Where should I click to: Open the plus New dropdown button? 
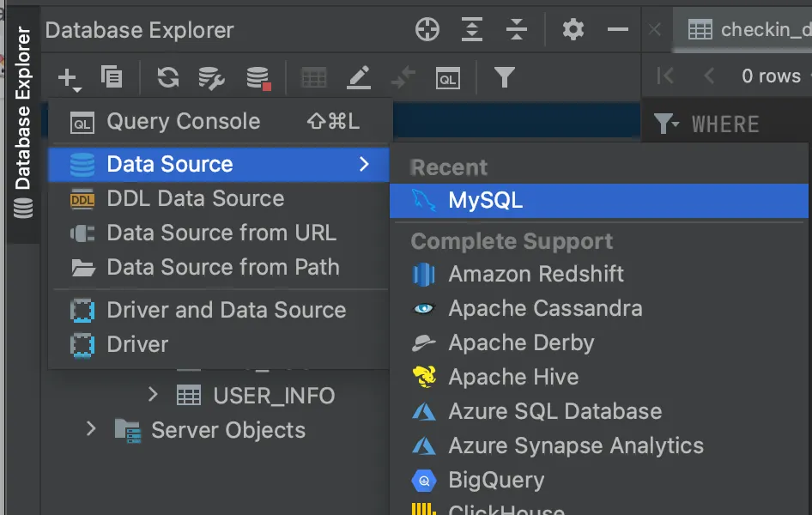69,79
